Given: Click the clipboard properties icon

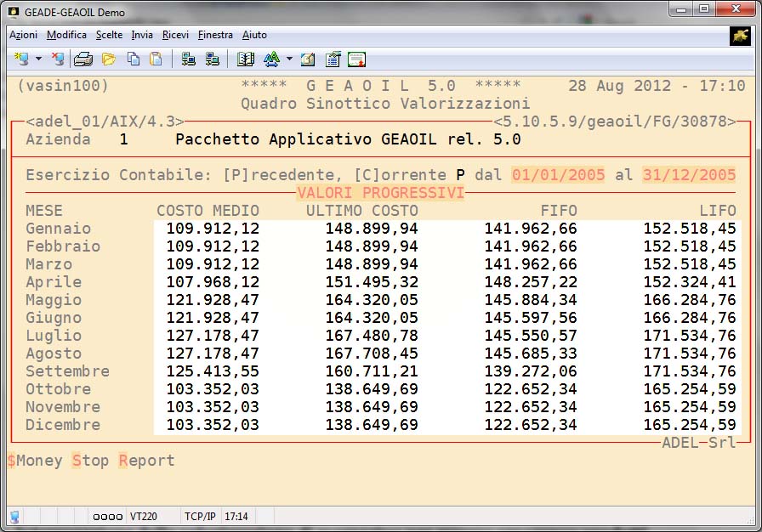Looking at the screenshot, I should click(333, 59).
